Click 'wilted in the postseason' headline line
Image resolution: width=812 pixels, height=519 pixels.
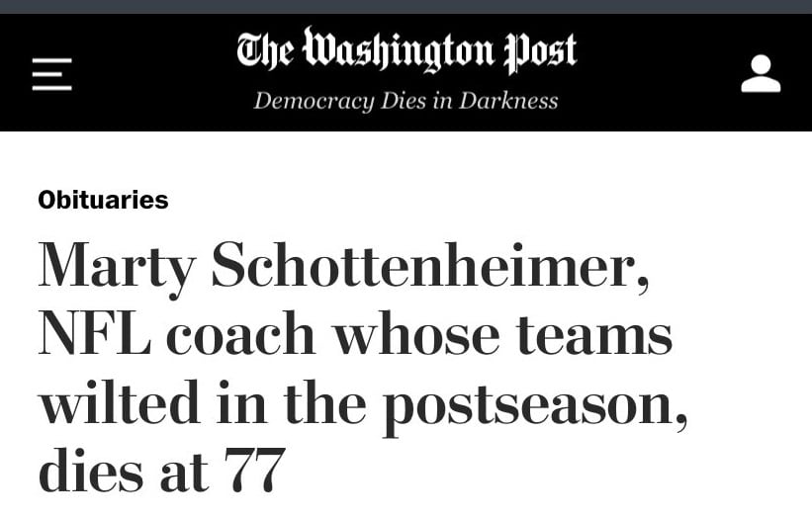click(x=363, y=404)
